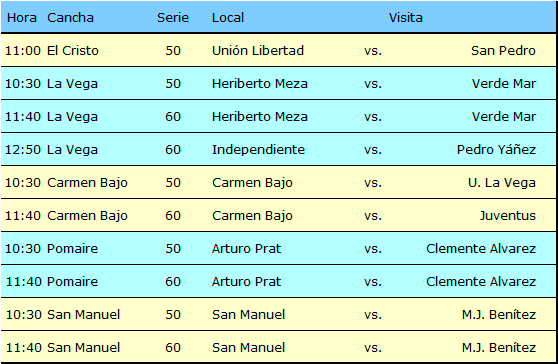Screen dimensions: 558x364
Task: Select the 12:50 La Vega time cell
Action: click(x=23, y=149)
